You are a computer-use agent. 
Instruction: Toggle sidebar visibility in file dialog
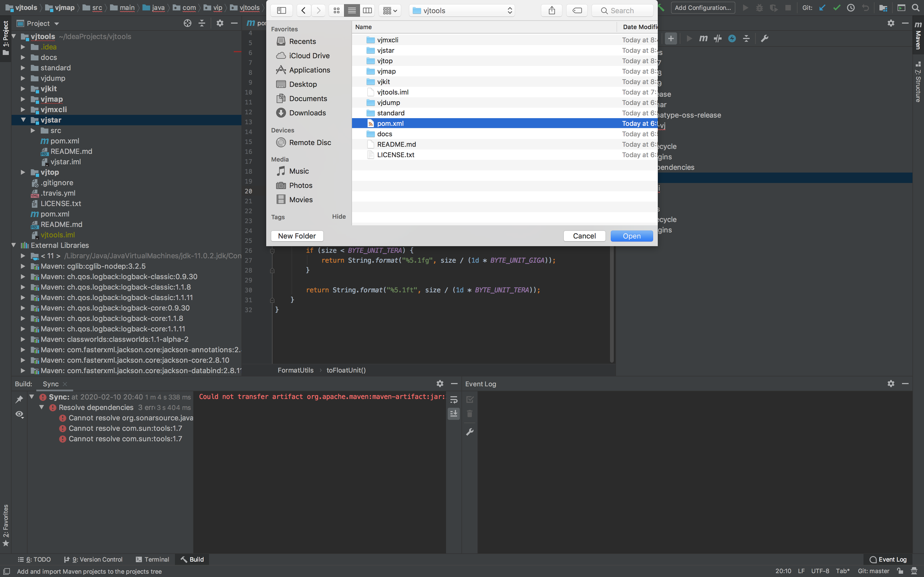click(x=281, y=11)
